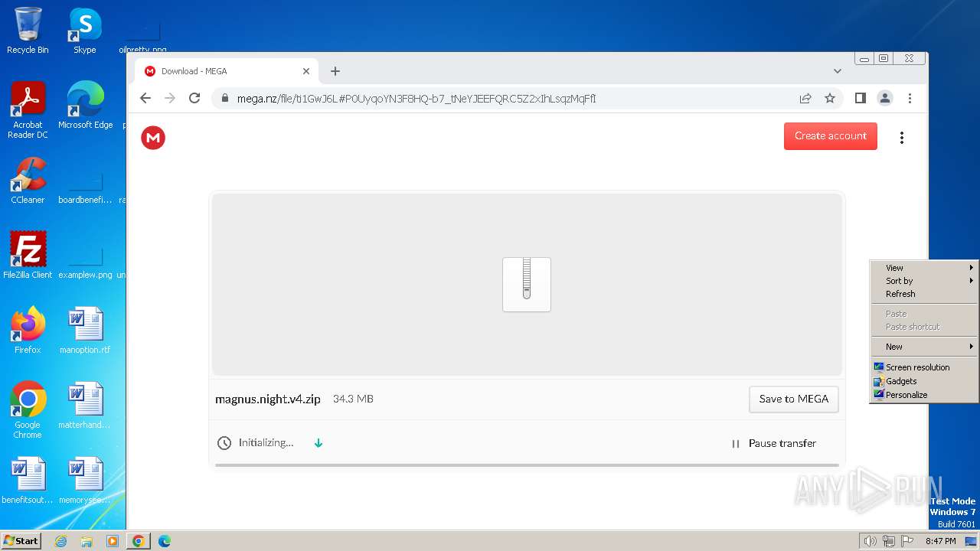
Task: Open the Chrome profile avatar
Action: [x=885, y=98]
